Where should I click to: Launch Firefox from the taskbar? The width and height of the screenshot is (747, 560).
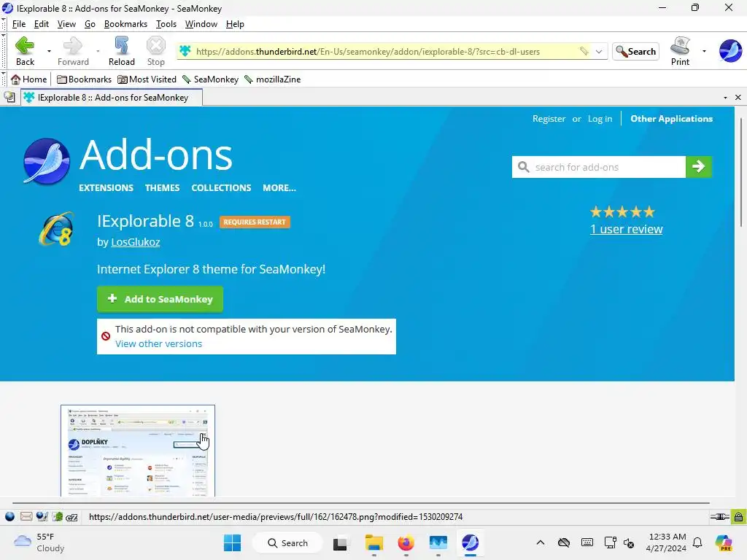coord(406,542)
